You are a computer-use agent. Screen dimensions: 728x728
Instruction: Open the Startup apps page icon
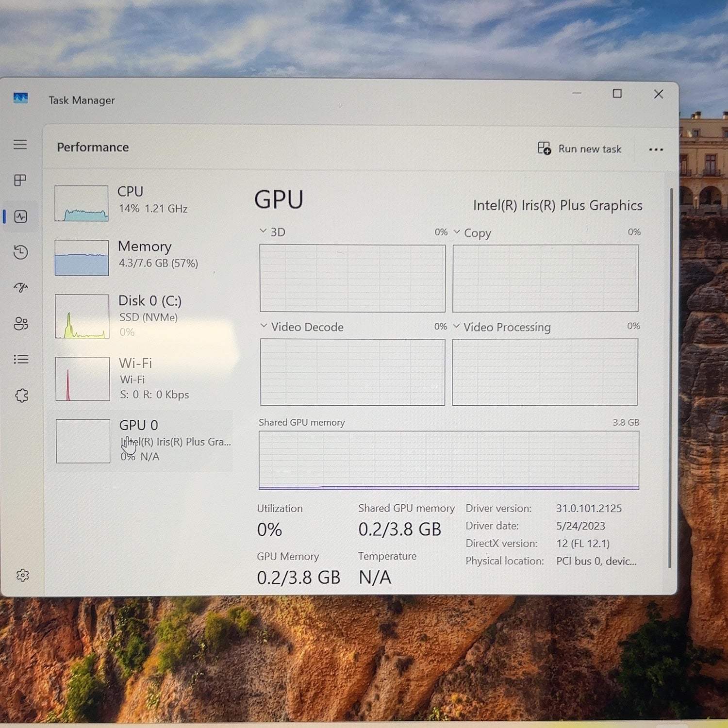click(x=21, y=287)
